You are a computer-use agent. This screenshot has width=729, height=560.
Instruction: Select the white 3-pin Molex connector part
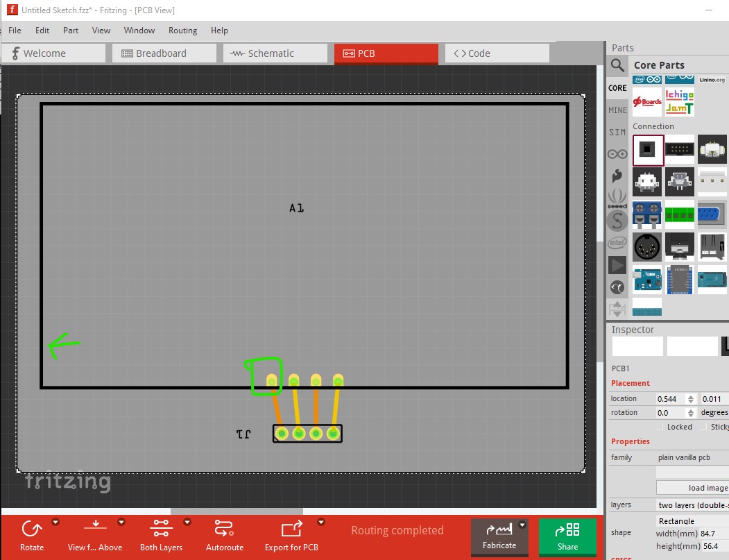pos(712,183)
